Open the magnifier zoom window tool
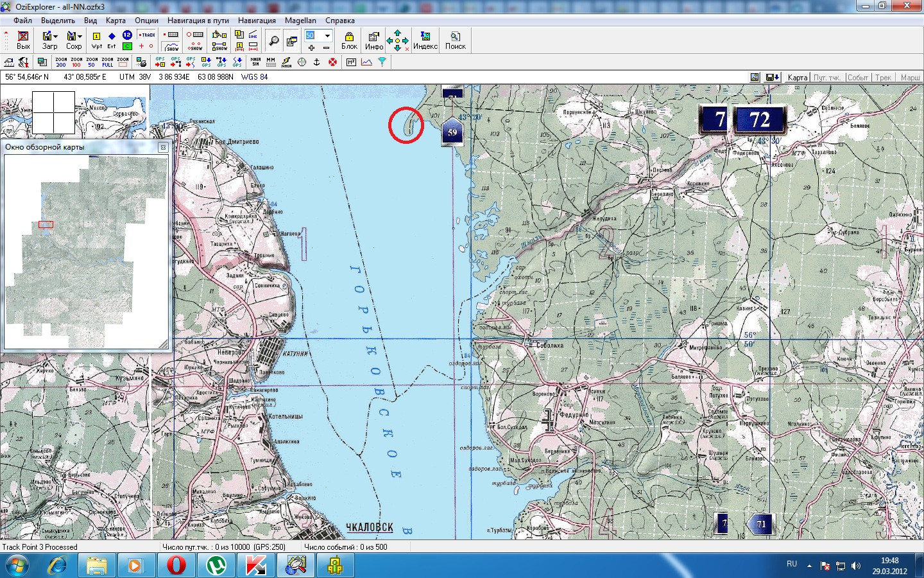 274,40
